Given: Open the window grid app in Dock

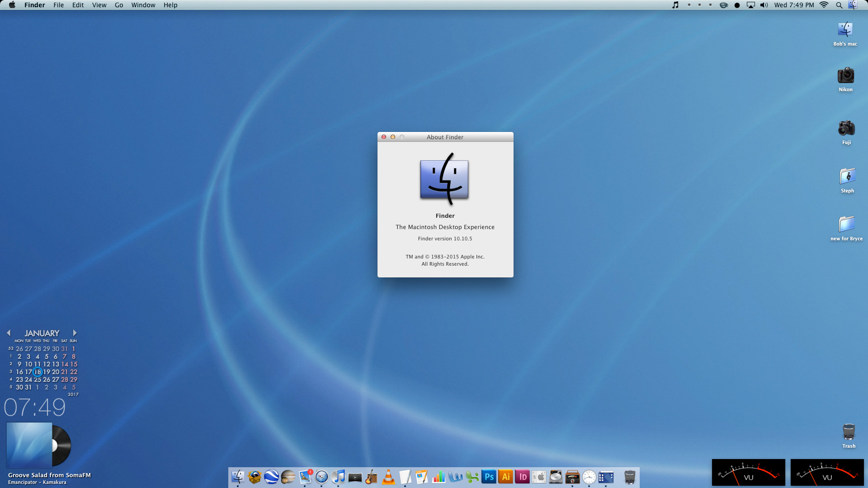Looking at the screenshot, I should click(x=606, y=477).
